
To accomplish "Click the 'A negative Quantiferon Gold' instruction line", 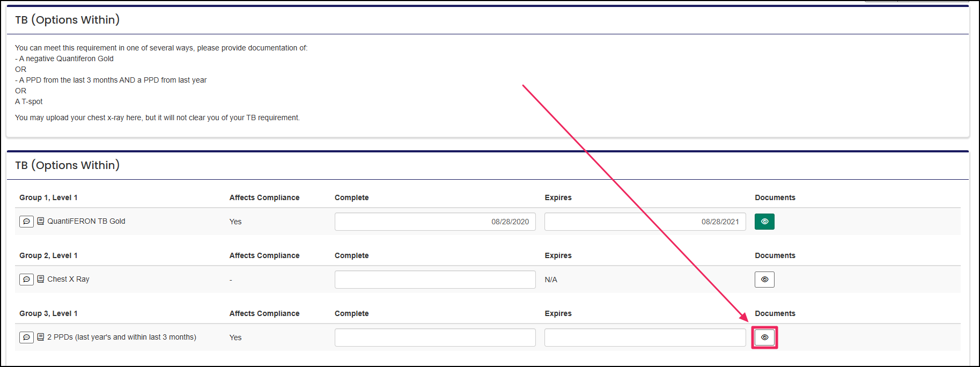I will pos(64,58).
